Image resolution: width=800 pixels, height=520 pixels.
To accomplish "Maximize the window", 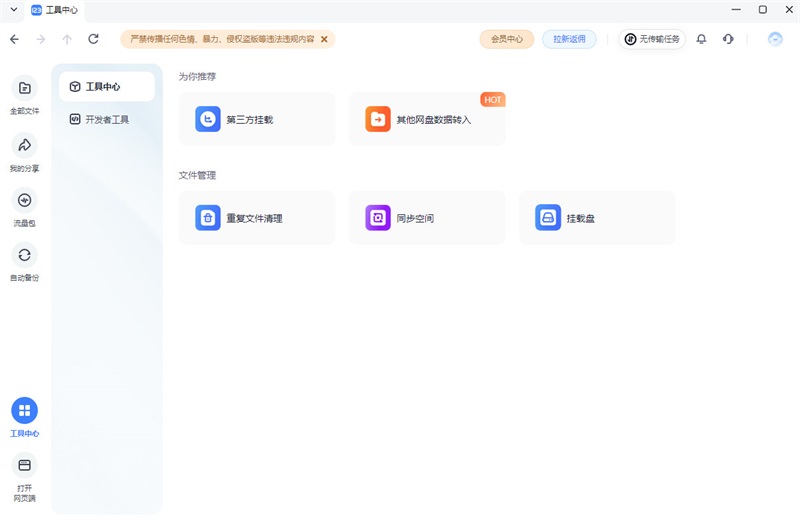I will pos(763,10).
